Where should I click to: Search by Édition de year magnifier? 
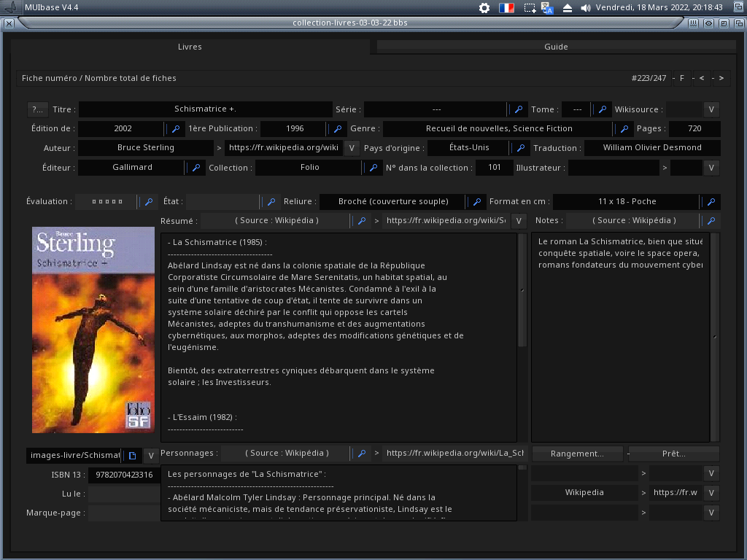pyautogui.click(x=175, y=128)
